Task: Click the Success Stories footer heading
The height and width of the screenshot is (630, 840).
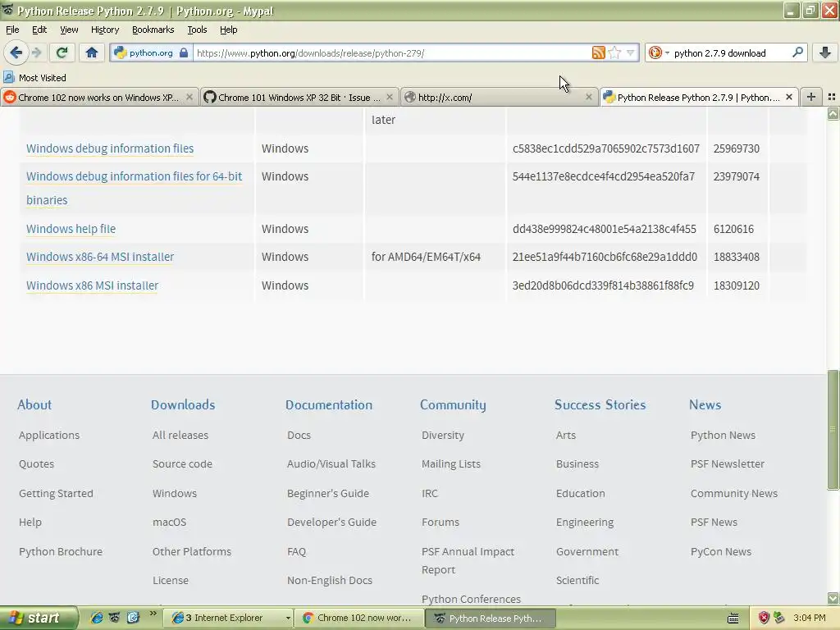Action: pos(600,404)
